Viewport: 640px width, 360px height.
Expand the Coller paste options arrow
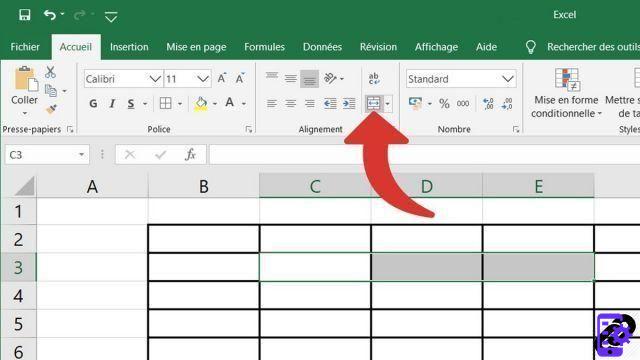tap(25, 113)
